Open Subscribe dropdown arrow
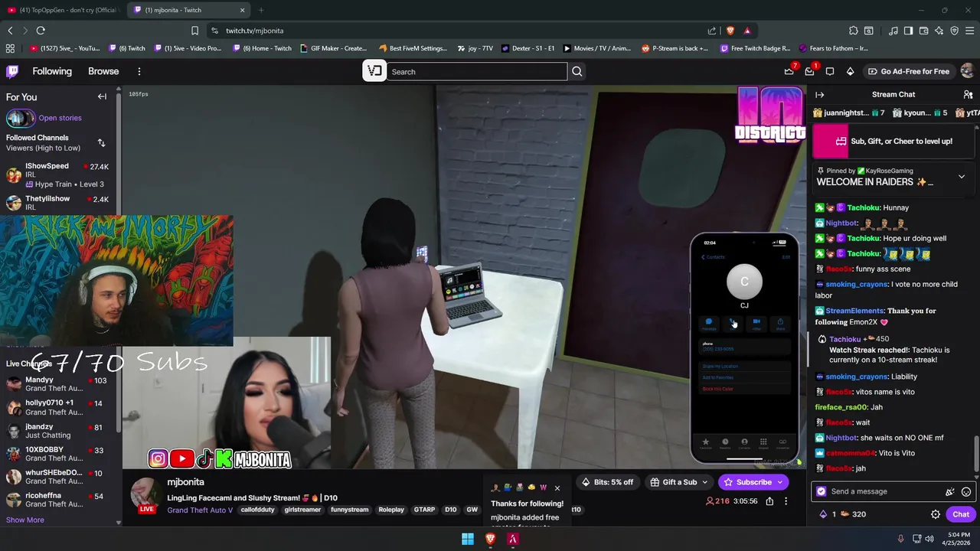The height and width of the screenshot is (551, 980). coord(779,482)
